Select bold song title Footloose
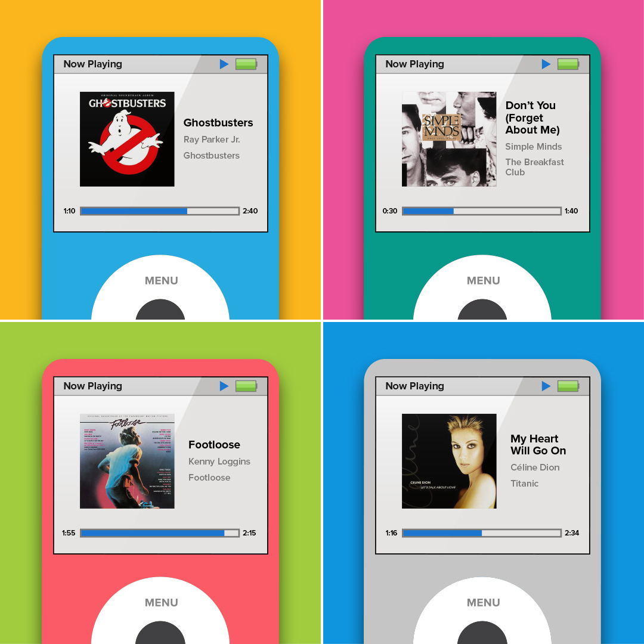This screenshot has height=644, width=644. tap(215, 445)
